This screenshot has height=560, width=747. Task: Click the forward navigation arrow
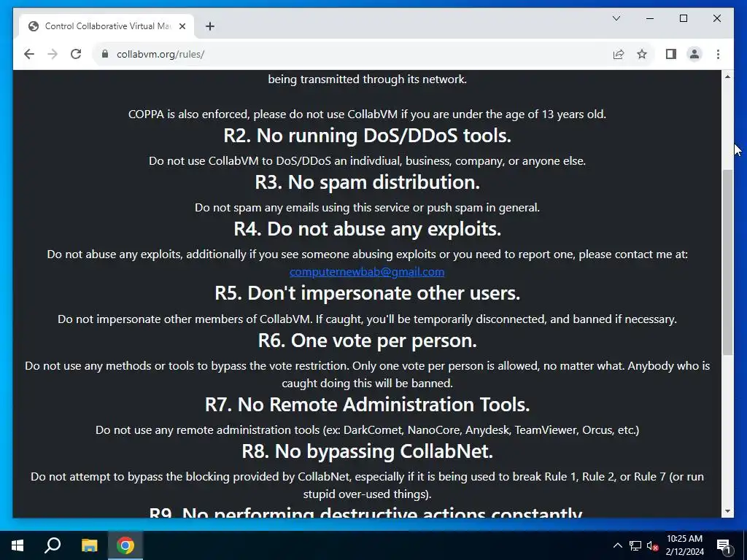53,54
